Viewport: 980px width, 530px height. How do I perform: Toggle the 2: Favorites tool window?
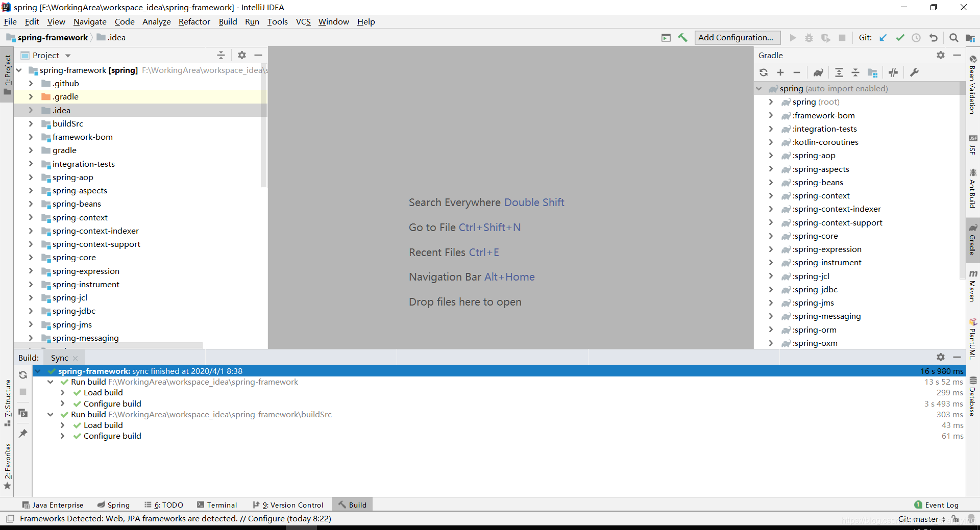coord(7,466)
